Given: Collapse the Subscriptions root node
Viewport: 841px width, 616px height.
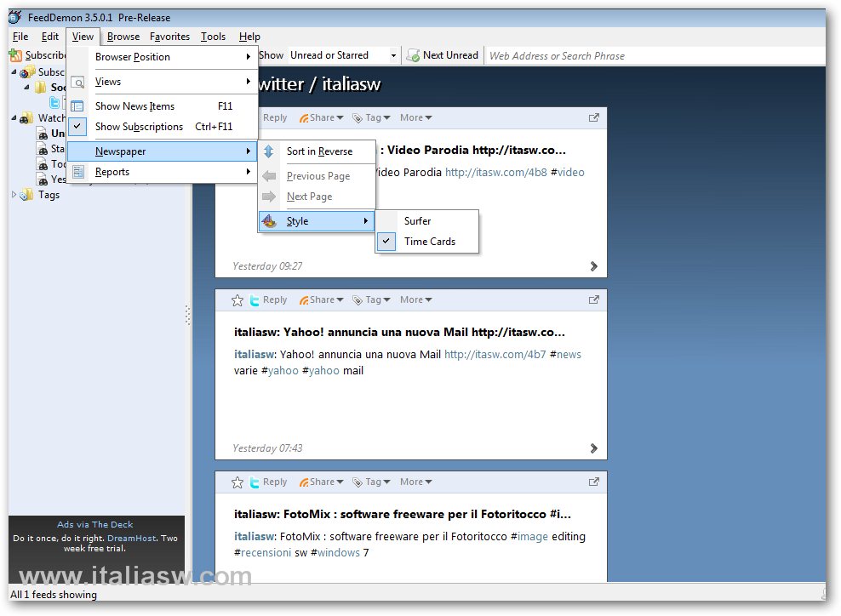Looking at the screenshot, I should coord(14,71).
